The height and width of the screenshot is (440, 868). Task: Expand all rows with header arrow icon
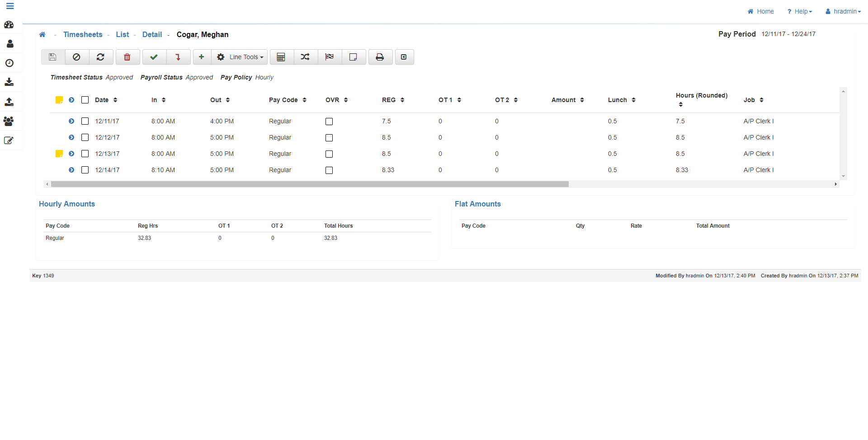click(x=71, y=100)
